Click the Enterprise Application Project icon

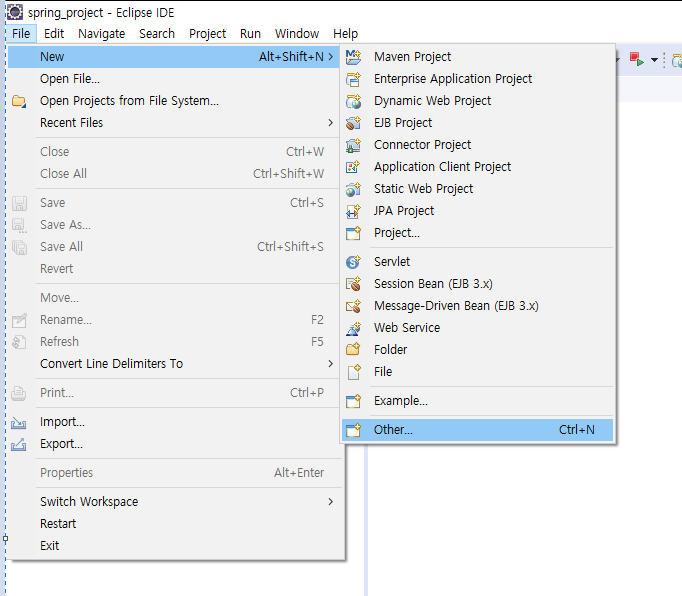(x=353, y=79)
